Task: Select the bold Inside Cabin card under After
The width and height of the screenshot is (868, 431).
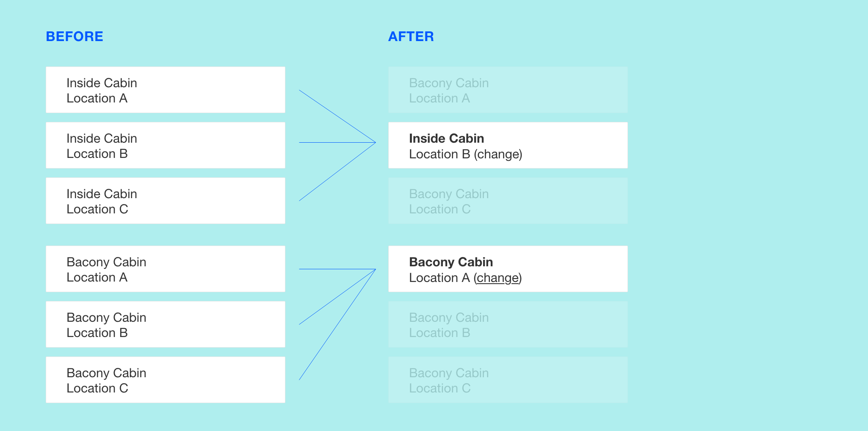Action: pyautogui.click(x=508, y=145)
